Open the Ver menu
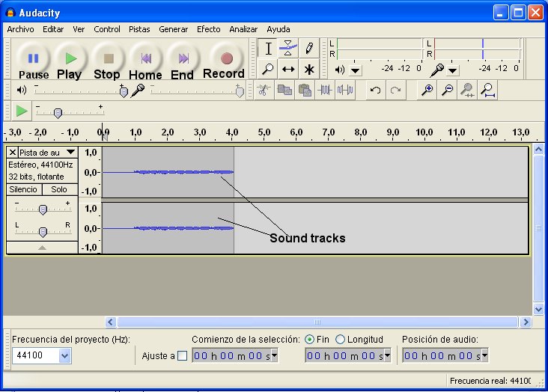548x392 pixels. coord(79,29)
